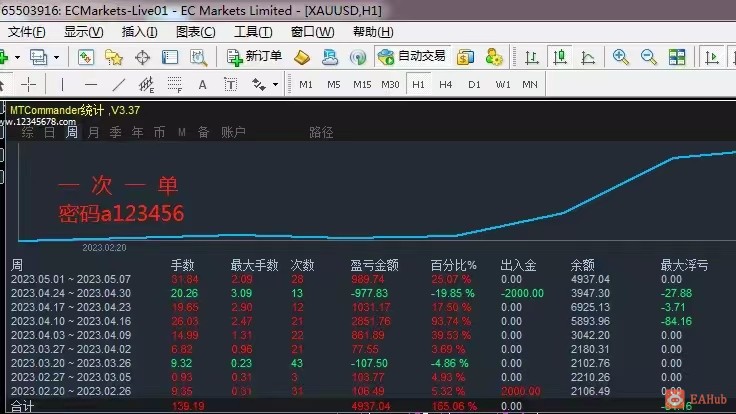Switch timeframe to M5
Viewport: 736px width, 414px height.
click(334, 84)
